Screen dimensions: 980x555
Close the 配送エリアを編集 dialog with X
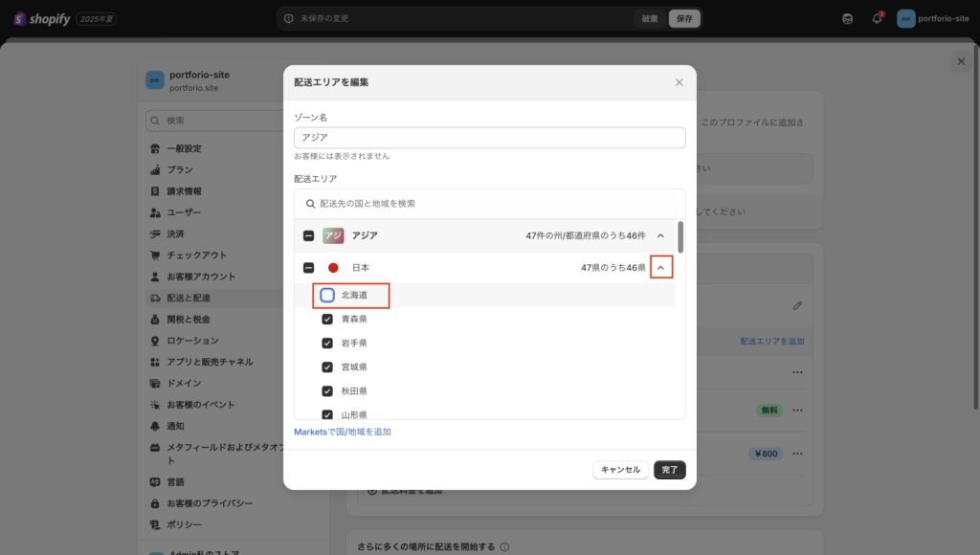coord(679,82)
